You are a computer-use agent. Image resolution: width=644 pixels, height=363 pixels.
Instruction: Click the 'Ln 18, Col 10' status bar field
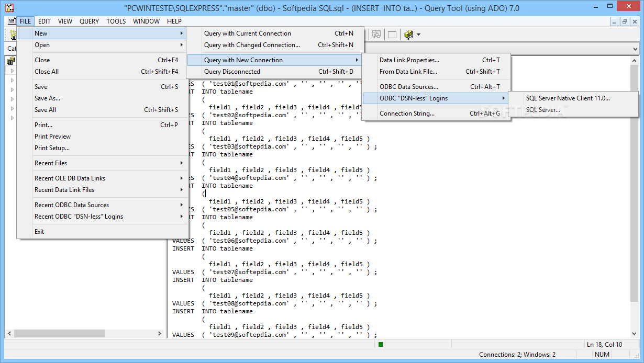[x=604, y=344]
